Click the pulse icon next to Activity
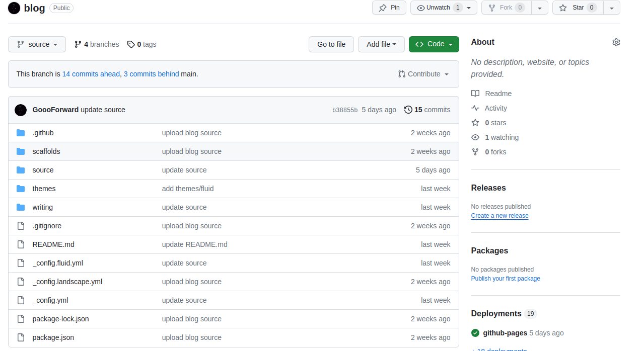 click(475, 108)
